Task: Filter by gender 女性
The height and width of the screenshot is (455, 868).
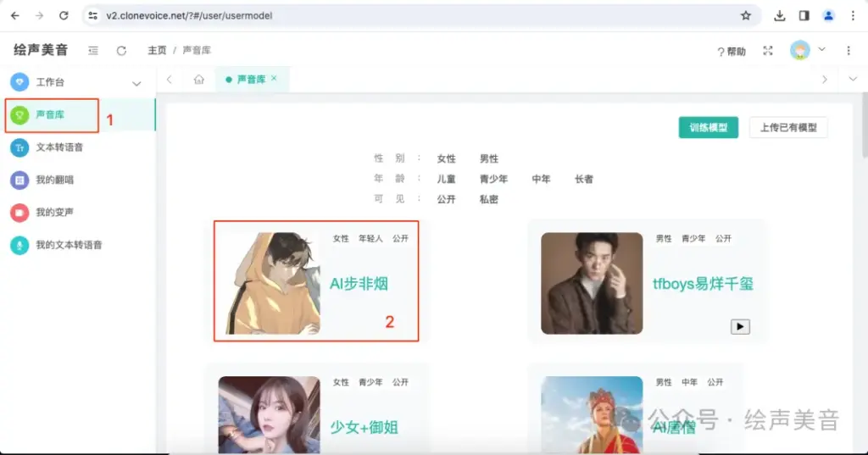Action: click(x=446, y=158)
